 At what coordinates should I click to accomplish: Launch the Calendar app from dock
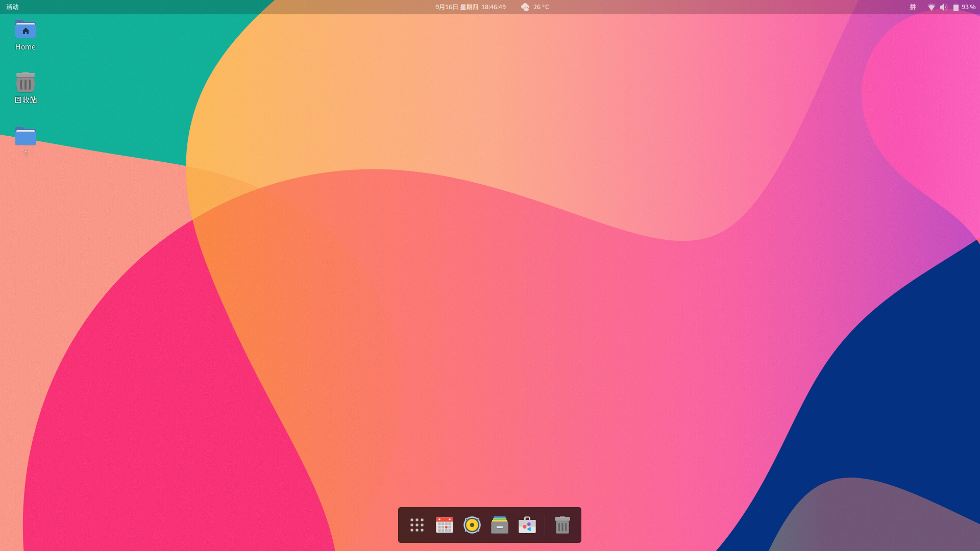pyautogui.click(x=444, y=525)
